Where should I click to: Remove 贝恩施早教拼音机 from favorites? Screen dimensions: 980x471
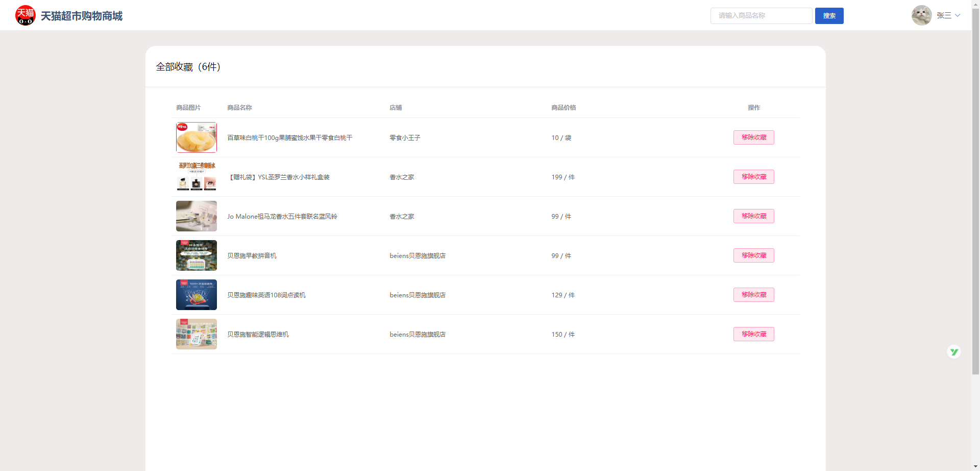tap(754, 255)
